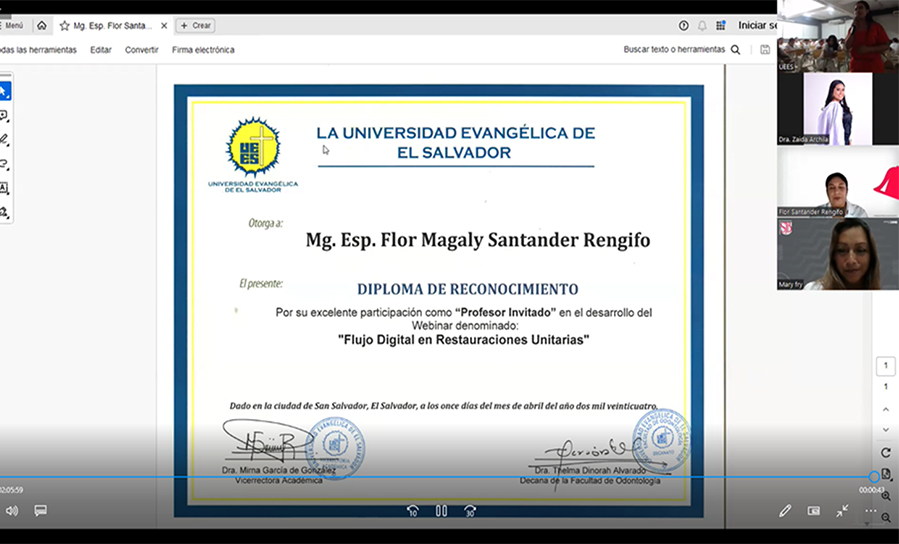899x544 pixels.
Task: Move the playback position knob on seek bar
Action: coord(874,476)
